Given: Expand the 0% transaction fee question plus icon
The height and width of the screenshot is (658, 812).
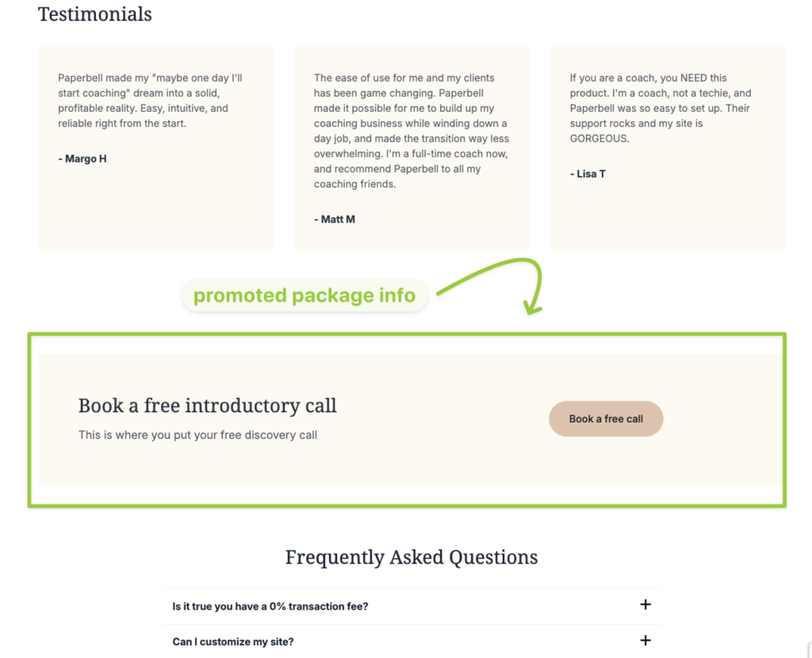Looking at the screenshot, I should coord(645,605).
